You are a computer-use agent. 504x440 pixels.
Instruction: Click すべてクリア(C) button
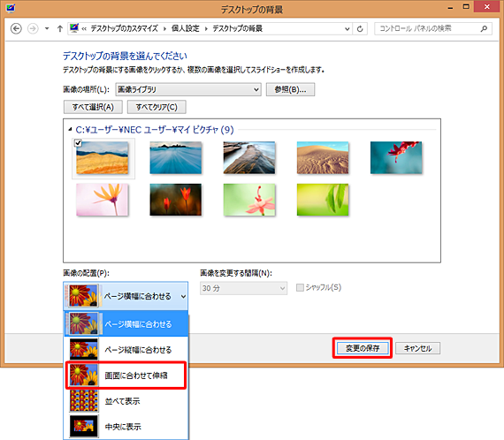pyautogui.click(x=157, y=107)
